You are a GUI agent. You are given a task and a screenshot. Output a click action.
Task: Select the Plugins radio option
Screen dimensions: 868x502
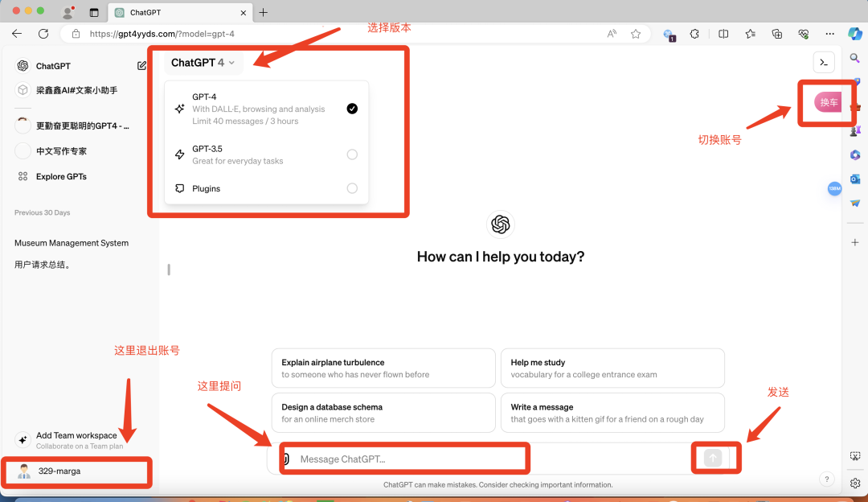(352, 188)
